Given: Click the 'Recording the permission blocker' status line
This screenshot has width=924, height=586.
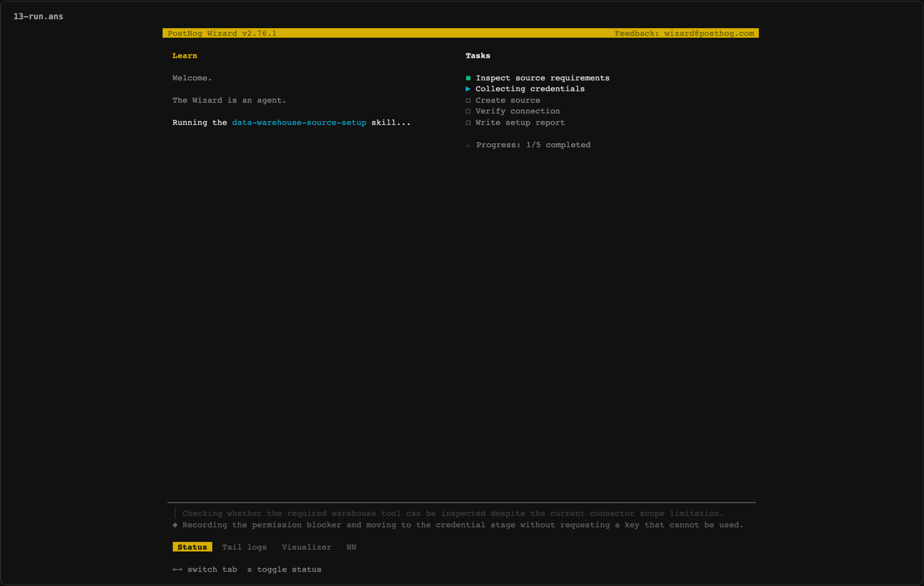Looking at the screenshot, I should pos(463,525).
